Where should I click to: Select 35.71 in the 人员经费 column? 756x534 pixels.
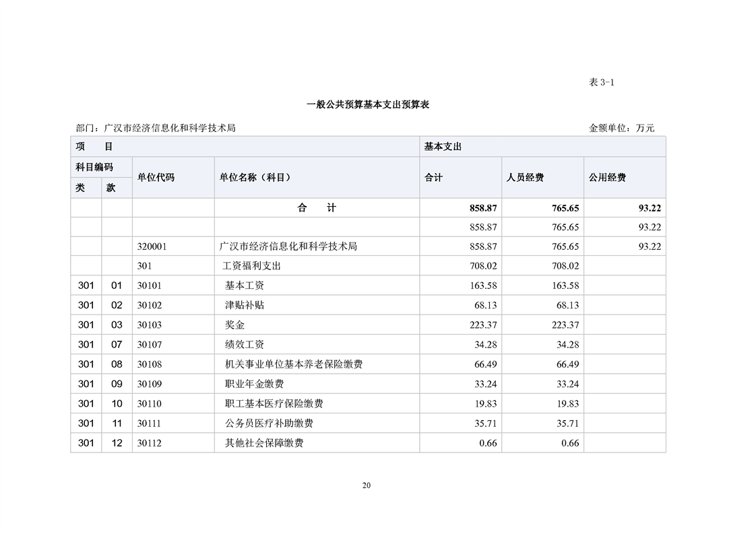pyautogui.click(x=567, y=424)
